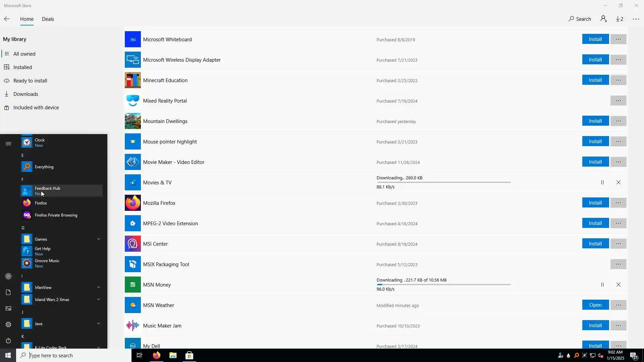Pause the Movies & TV download
This screenshot has width=644, height=362.
[602, 182]
